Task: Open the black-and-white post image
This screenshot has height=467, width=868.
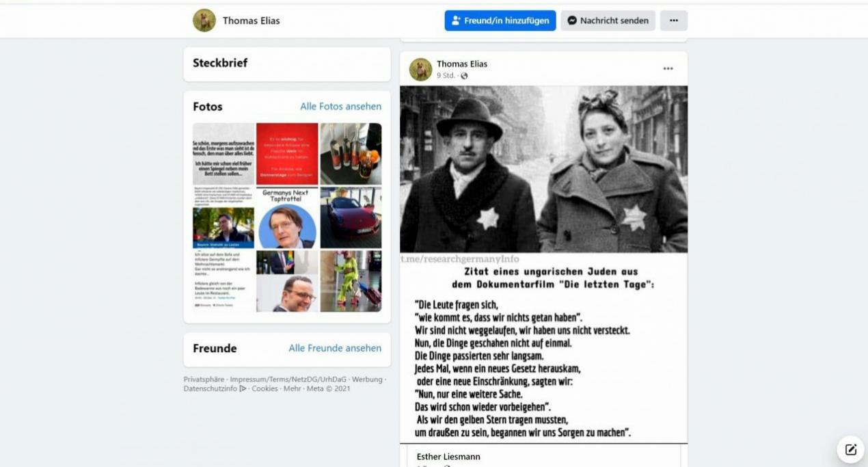Action: click(543, 169)
